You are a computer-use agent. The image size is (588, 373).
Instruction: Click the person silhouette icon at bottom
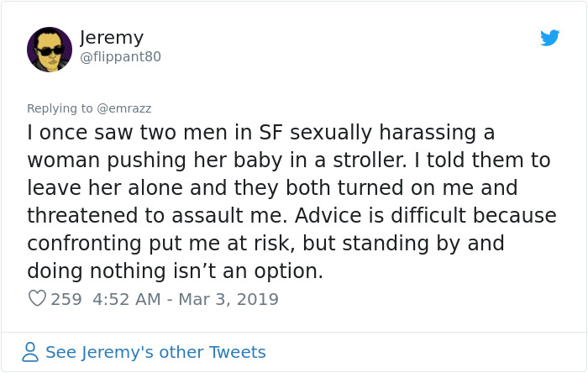pyautogui.click(x=30, y=352)
